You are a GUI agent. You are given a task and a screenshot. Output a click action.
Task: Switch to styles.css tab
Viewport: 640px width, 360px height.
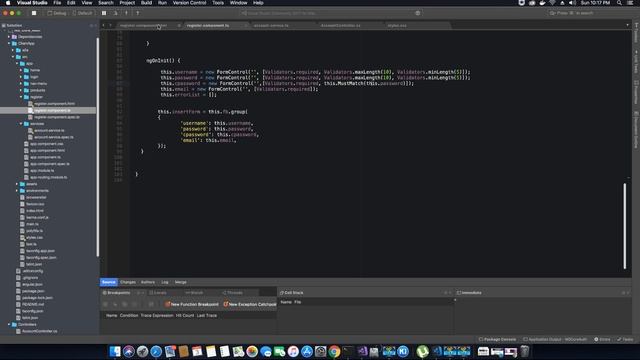[x=397, y=25]
